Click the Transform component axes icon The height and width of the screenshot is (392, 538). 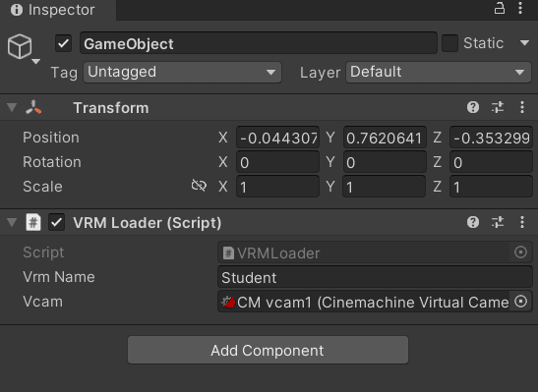point(33,108)
